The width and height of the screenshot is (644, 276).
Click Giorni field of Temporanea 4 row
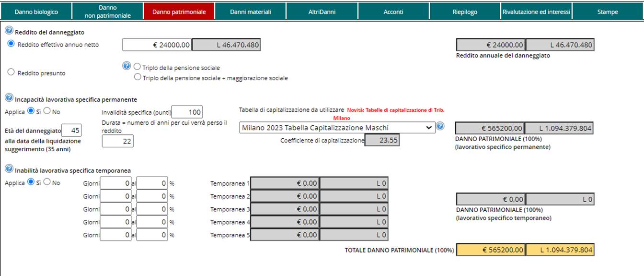(115, 222)
